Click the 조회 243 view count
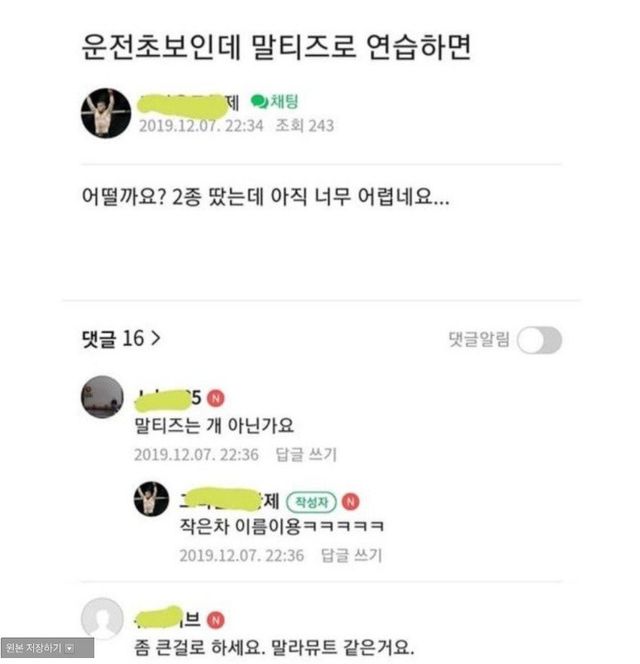 click(305, 126)
